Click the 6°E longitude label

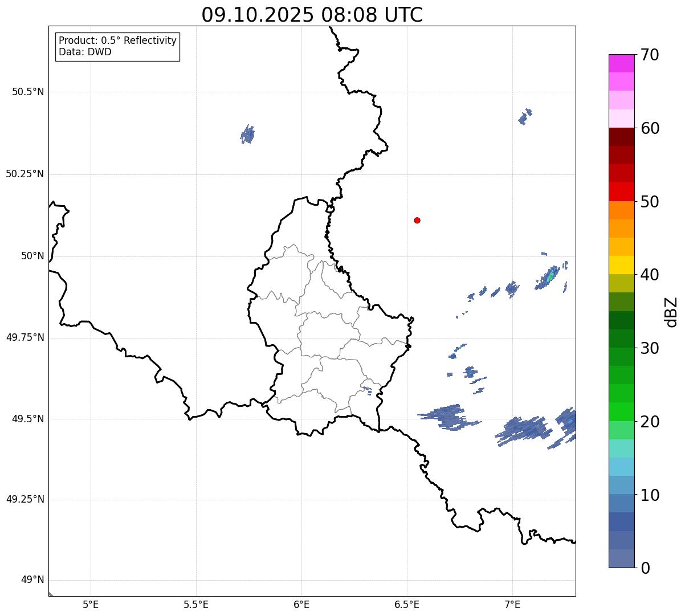[x=301, y=604]
